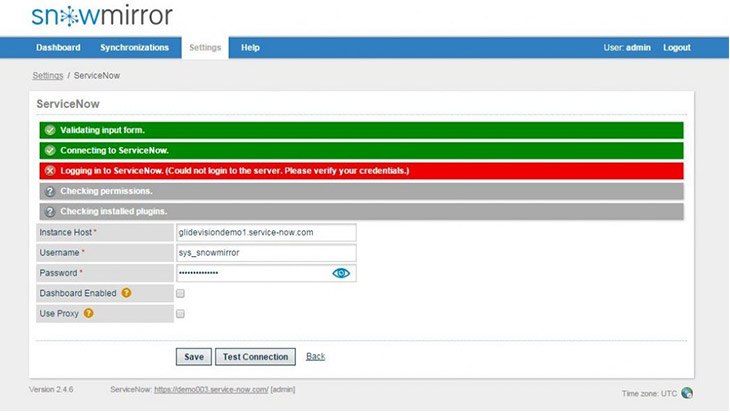The image size is (730, 415).
Task: Enable the Dashboard Enabled checkbox
Action: [x=180, y=294]
